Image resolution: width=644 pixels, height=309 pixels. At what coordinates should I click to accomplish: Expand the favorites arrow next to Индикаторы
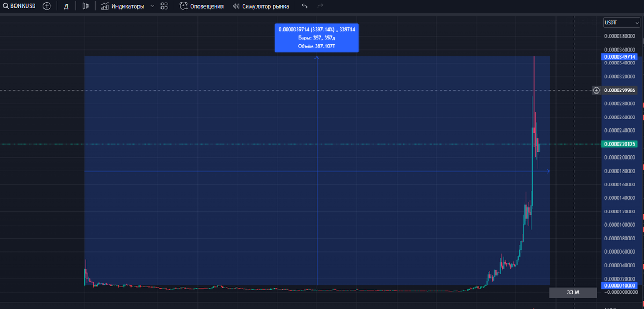152,6
